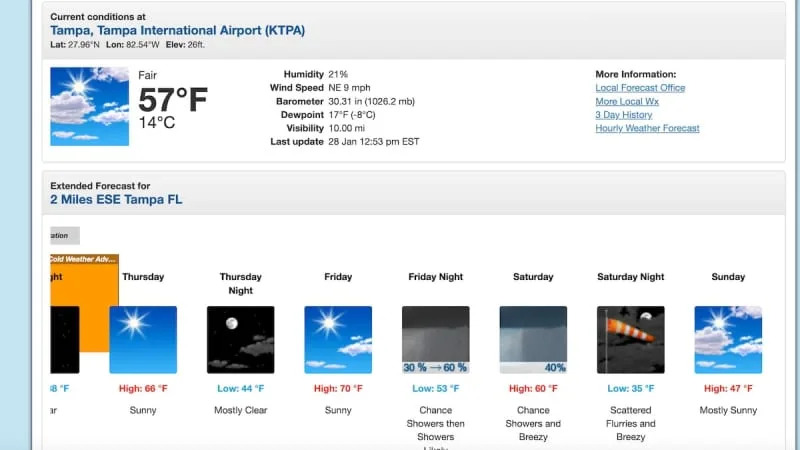
Task: Click Saturday's 40% showers forecast icon
Action: [533, 340]
